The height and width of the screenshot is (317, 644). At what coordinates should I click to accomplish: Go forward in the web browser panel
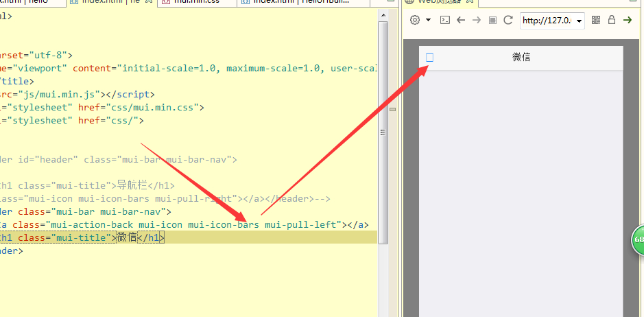pos(477,20)
